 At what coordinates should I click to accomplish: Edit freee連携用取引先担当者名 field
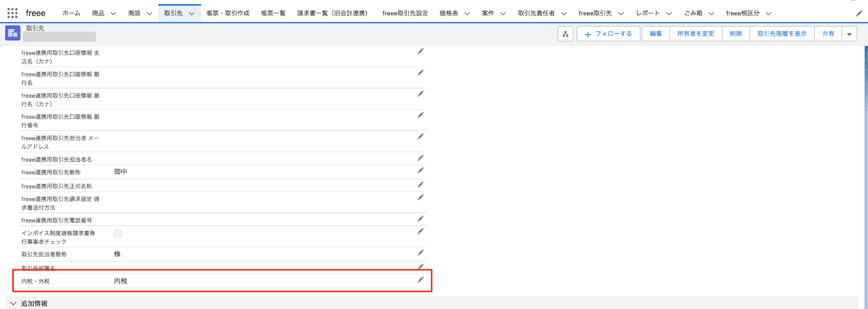click(420, 157)
